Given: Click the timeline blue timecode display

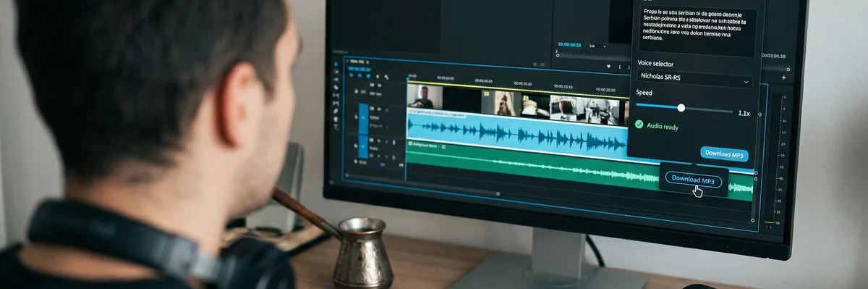Looking at the screenshot, I should tap(359, 69).
